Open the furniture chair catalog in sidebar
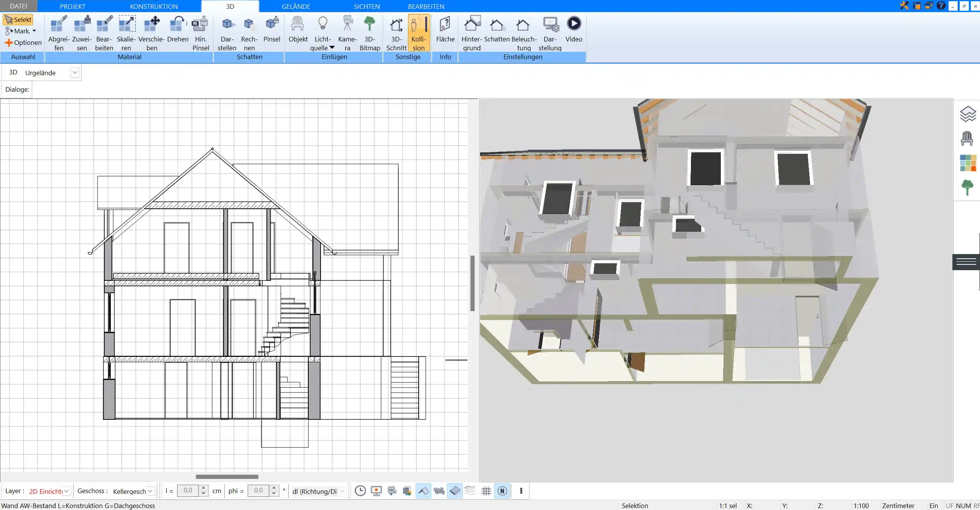Image resolution: width=980 pixels, height=510 pixels. pos(967,139)
